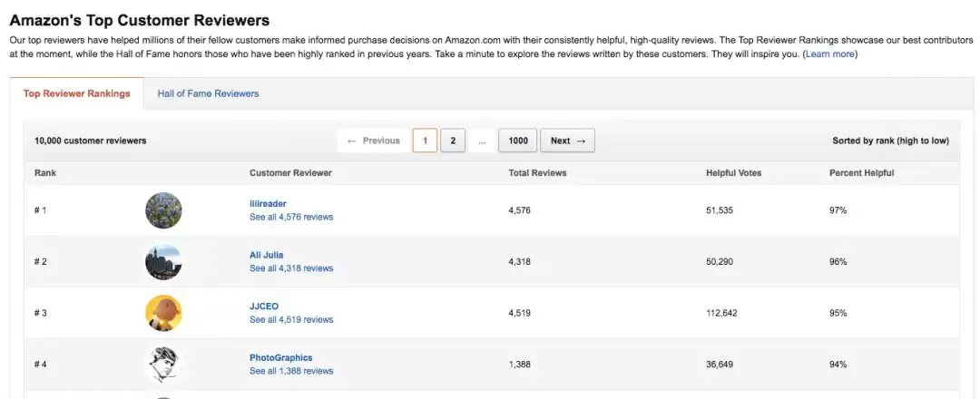See all 1,388 reviews
Image resolution: width=980 pixels, height=399 pixels.
291,371
